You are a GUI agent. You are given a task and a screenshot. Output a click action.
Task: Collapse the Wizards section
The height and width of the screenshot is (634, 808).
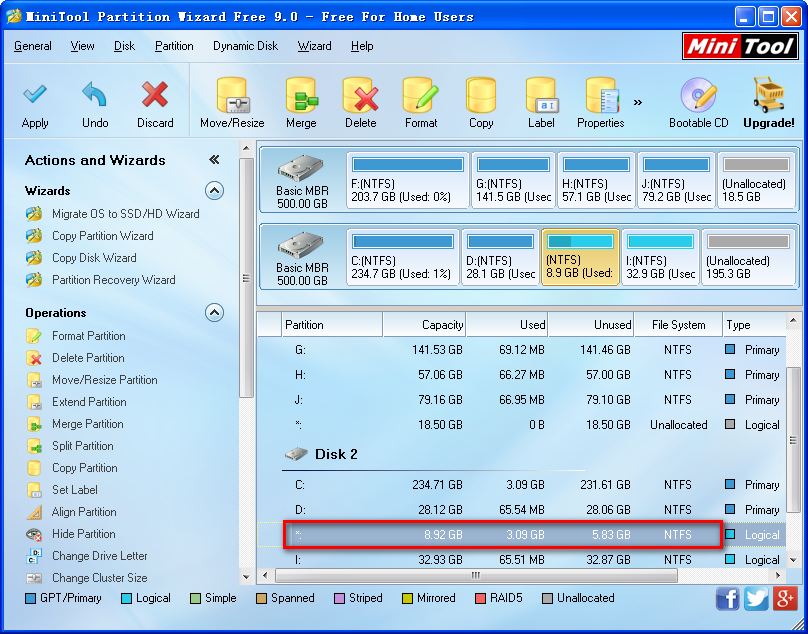214,191
